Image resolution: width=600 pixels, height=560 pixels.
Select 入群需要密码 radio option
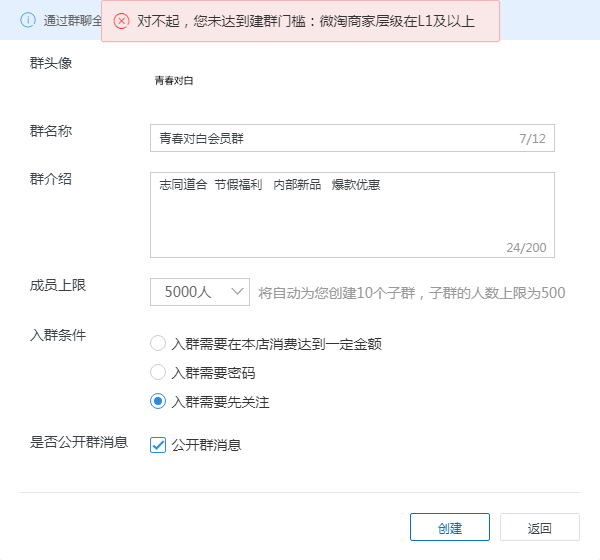pos(158,372)
